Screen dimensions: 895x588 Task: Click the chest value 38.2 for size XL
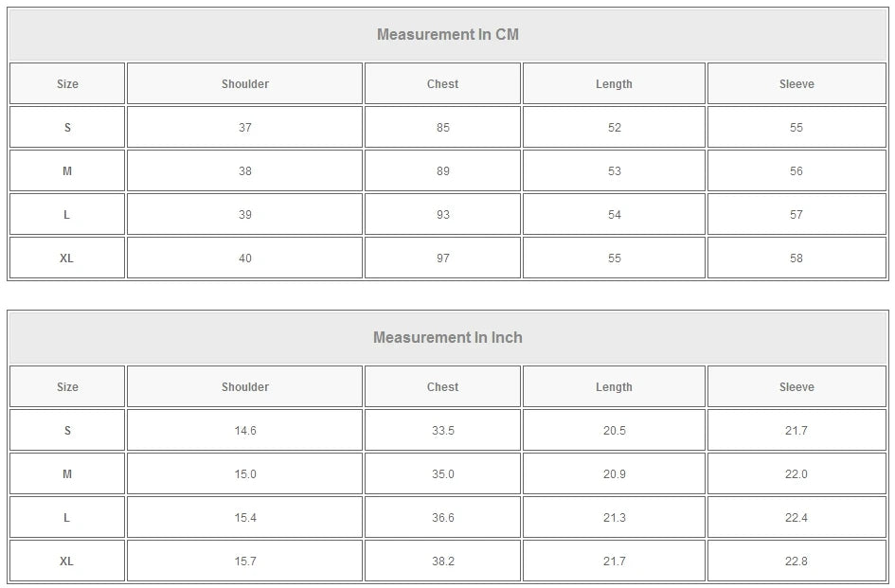tap(442, 561)
